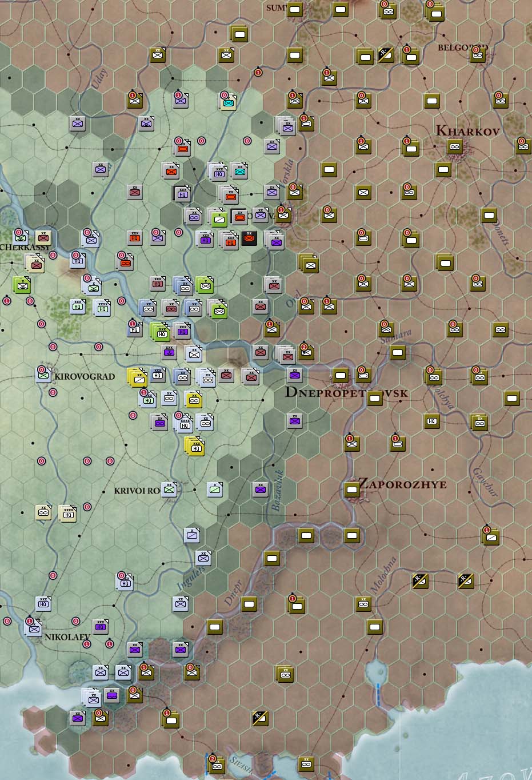Viewport: 532px width, 780px height.
Task: Select the yellow armored unit counter
Action: coord(194,399)
